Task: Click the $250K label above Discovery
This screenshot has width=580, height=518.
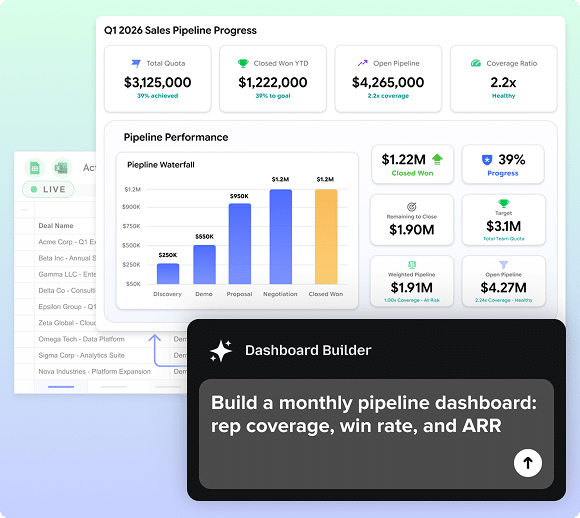Action: click(x=168, y=255)
